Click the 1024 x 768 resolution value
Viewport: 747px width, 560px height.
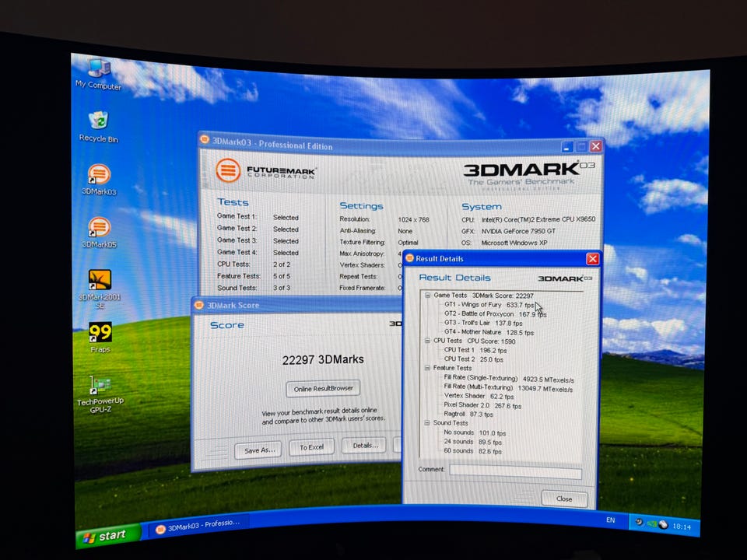click(x=413, y=219)
